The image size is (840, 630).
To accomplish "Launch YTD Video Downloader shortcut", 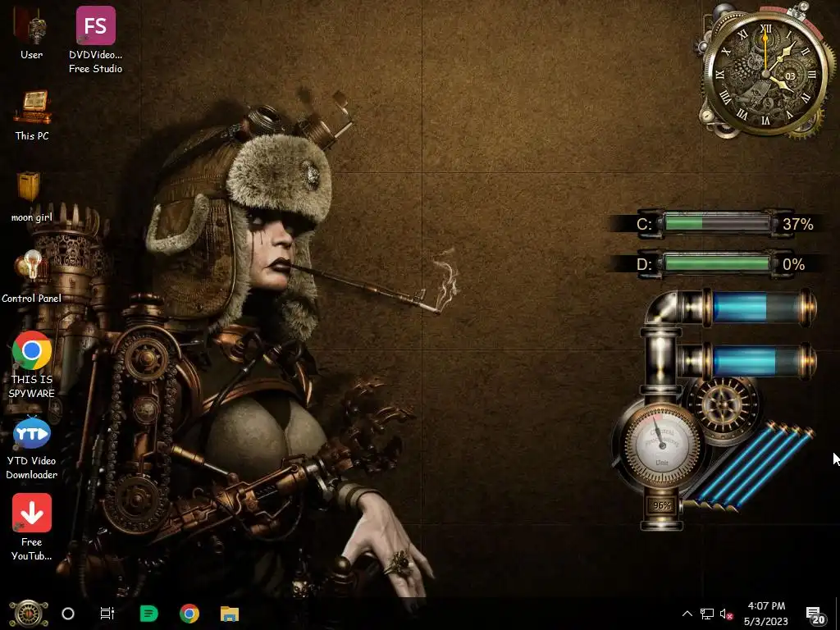I will pyautogui.click(x=32, y=447).
